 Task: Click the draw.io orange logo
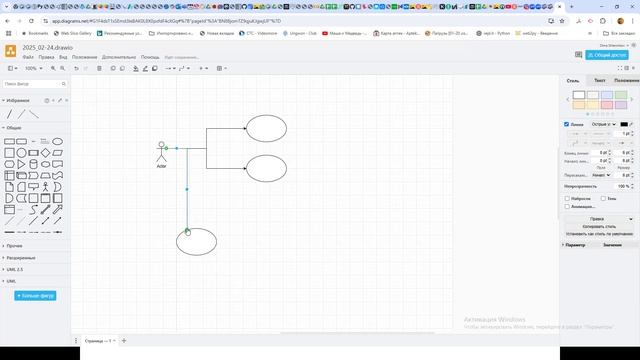pos(11,51)
